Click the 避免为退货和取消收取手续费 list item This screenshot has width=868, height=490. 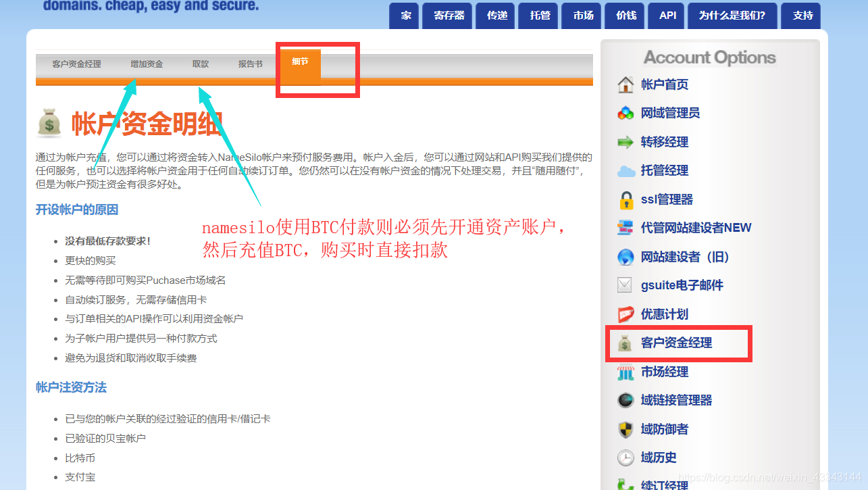[131, 358]
